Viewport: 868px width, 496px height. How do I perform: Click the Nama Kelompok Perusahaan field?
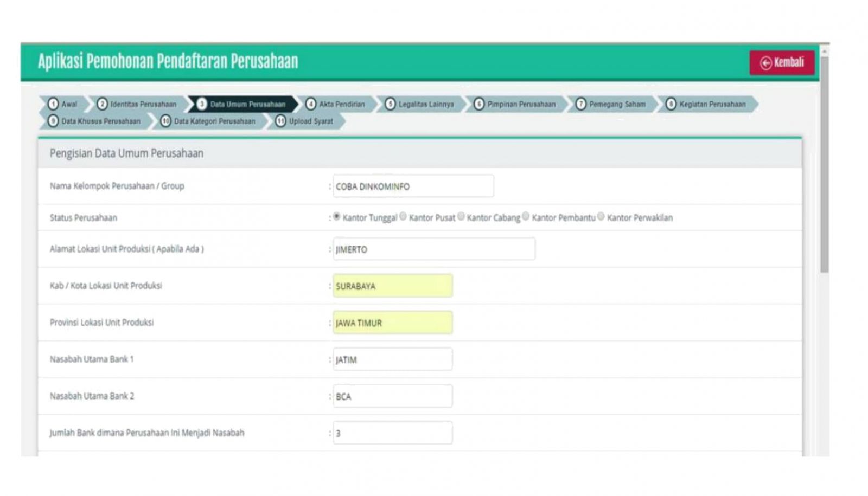pos(413,186)
